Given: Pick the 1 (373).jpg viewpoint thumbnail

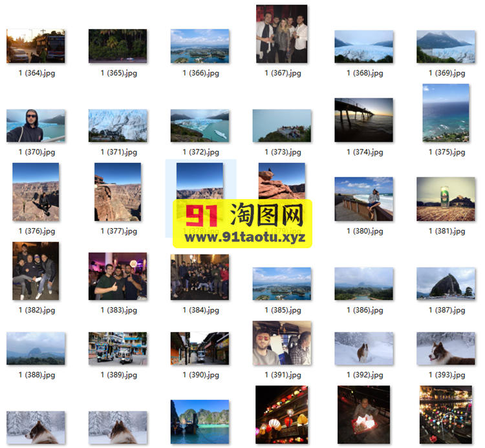Looking at the screenshot, I should click(282, 125).
